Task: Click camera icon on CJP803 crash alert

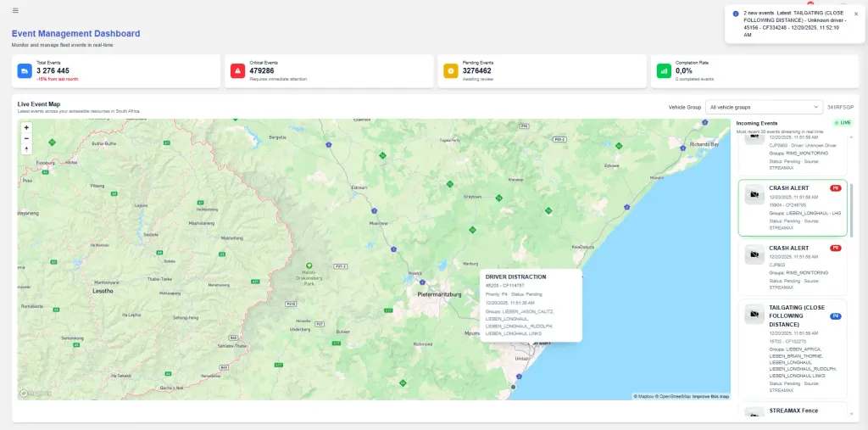Action: (x=754, y=255)
